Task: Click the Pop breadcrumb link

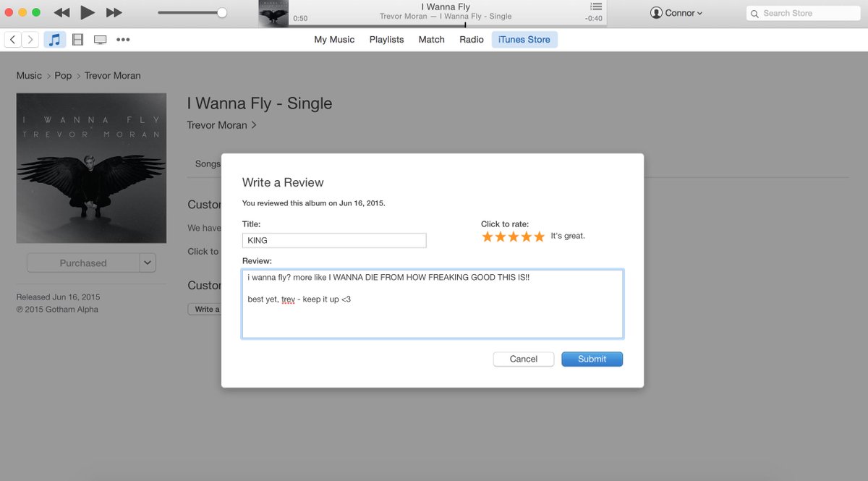Action: click(x=63, y=75)
